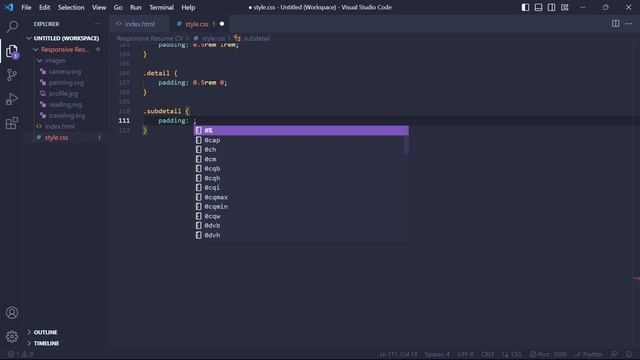Toggle the secondary side bar layout icon
This screenshot has width=640, height=360.
(551, 7)
